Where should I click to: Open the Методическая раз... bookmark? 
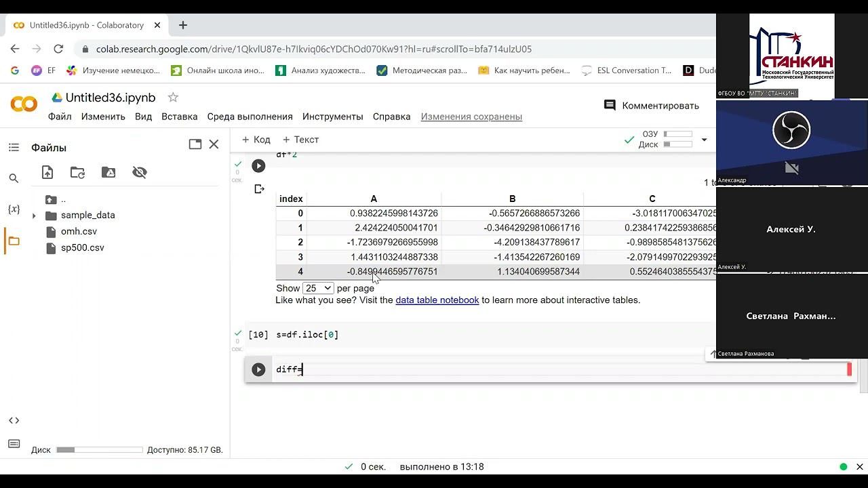(x=421, y=70)
